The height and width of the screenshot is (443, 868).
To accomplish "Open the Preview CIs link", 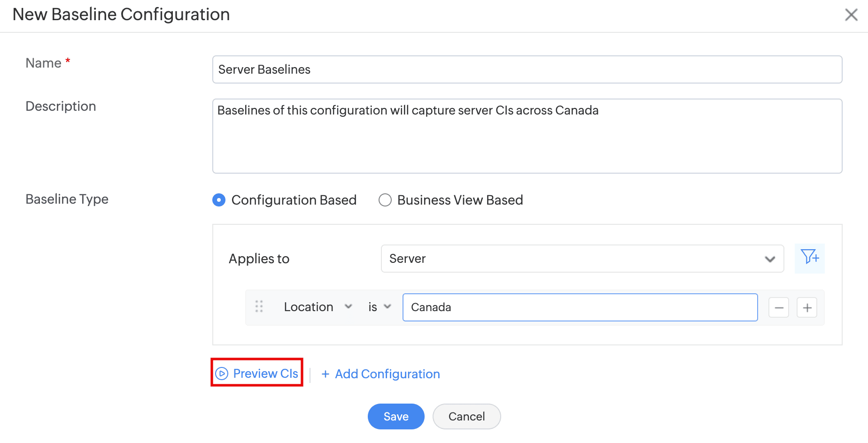I will pyautogui.click(x=265, y=374).
